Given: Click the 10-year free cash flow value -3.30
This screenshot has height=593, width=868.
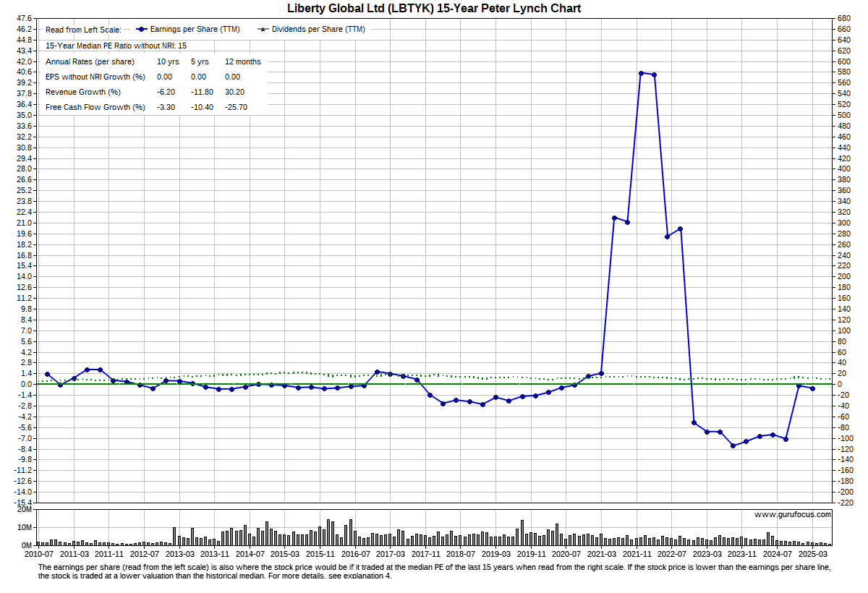Looking at the screenshot, I should 166,107.
